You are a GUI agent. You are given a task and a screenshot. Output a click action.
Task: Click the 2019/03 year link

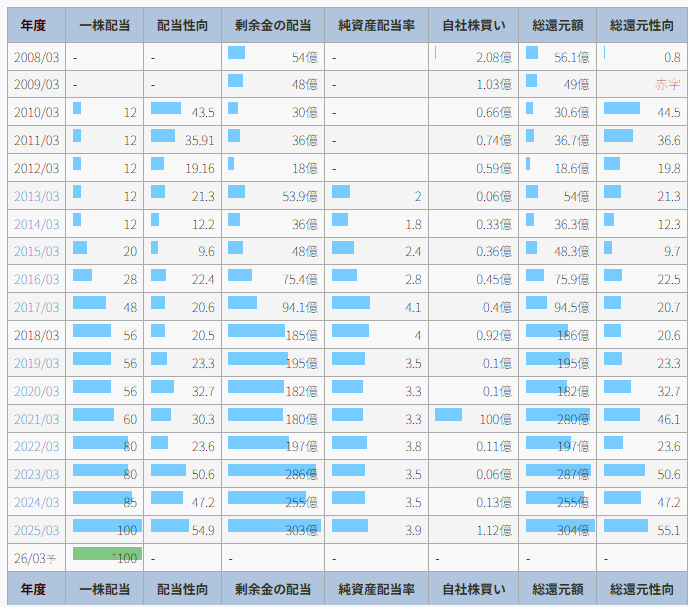click(36, 364)
